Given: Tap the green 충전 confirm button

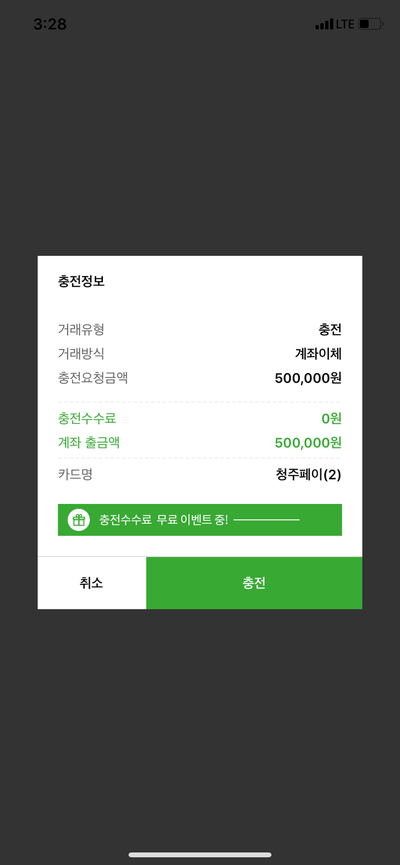Looking at the screenshot, I should [x=254, y=583].
